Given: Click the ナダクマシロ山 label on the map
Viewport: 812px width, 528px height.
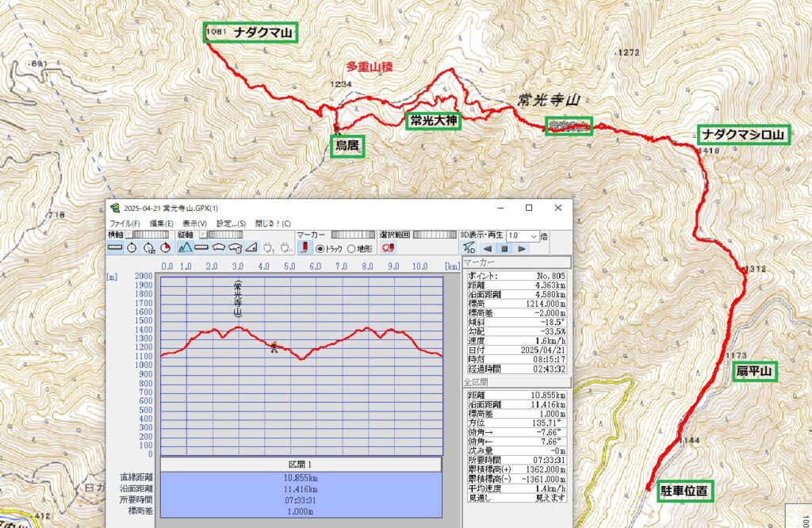Looking at the screenshot, I should pos(743,135).
